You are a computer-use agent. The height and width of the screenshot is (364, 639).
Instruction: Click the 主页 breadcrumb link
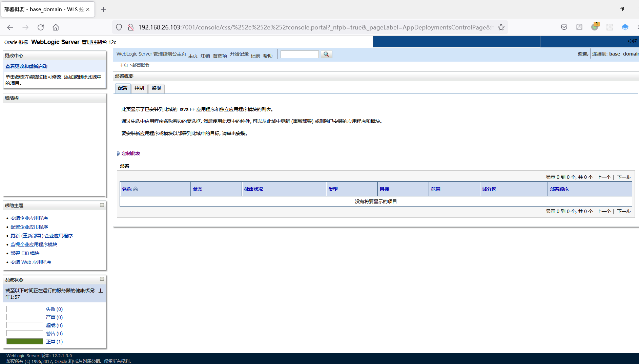tap(124, 65)
